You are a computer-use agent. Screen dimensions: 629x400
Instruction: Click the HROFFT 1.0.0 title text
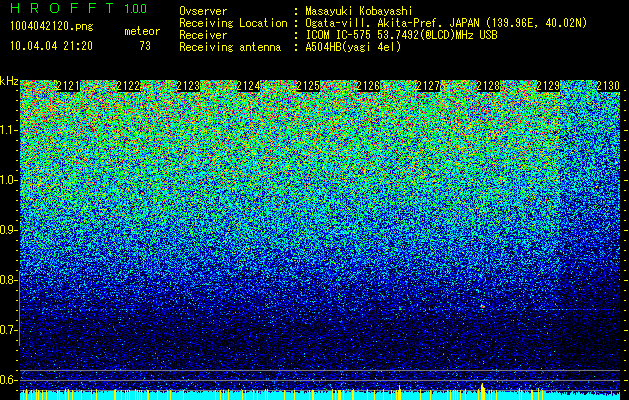click(x=78, y=8)
